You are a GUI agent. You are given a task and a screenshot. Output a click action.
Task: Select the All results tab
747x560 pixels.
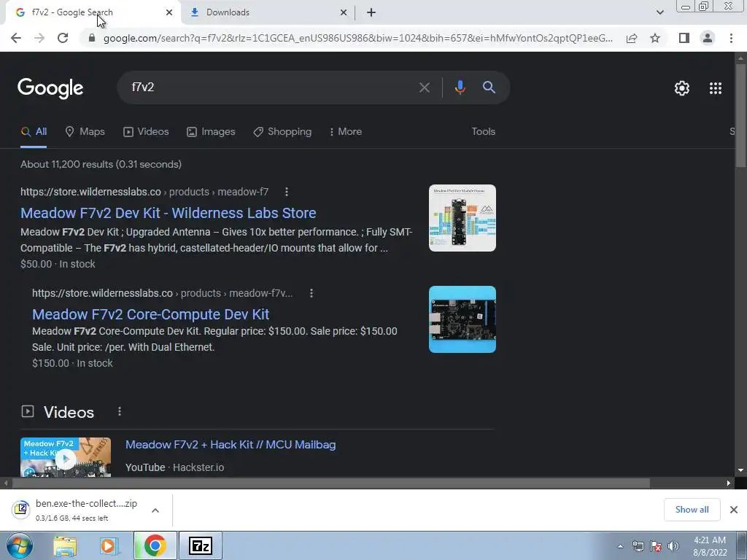34,131
